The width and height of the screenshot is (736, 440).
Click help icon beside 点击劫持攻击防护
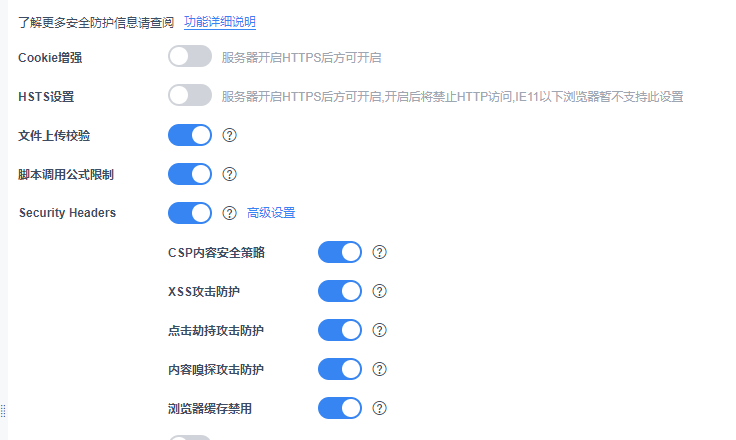click(x=379, y=330)
